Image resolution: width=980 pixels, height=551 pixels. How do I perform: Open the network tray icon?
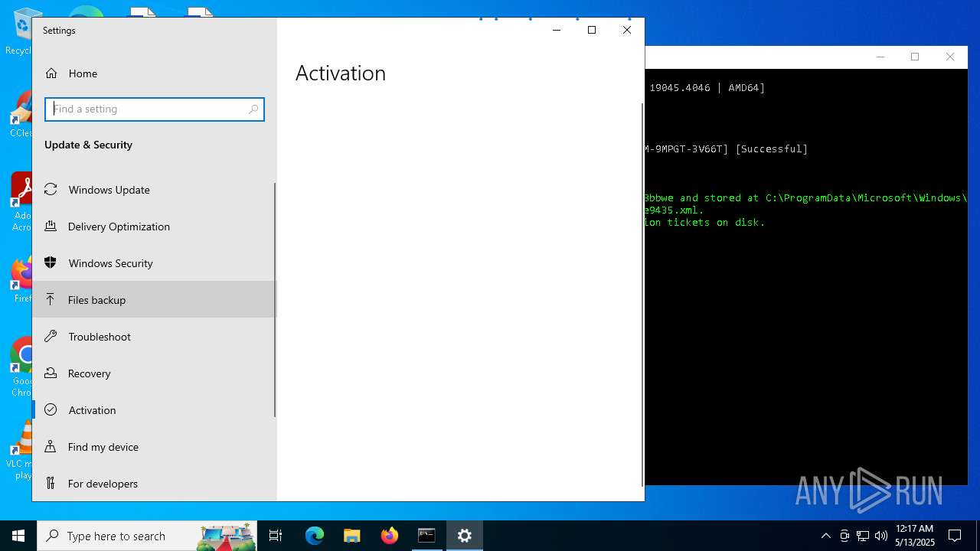863,536
